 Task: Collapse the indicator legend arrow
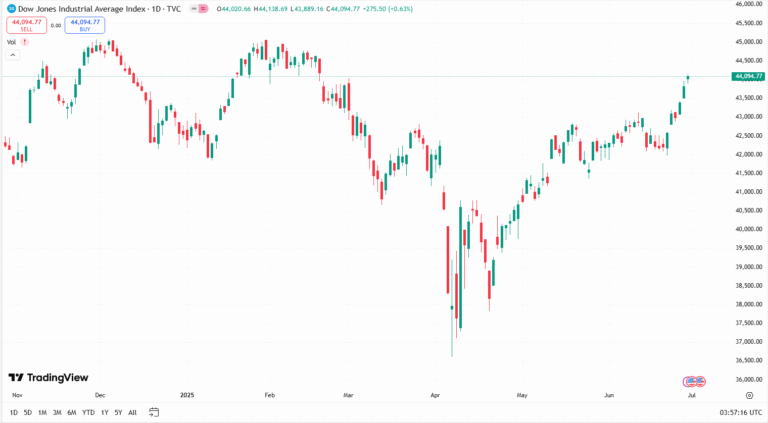point(12,54)
